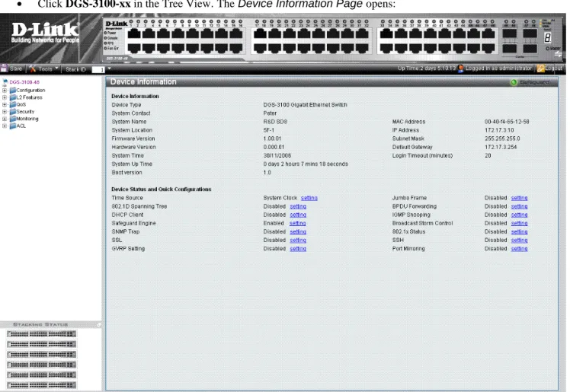The height and width of the screenshot is (392, 570).
Task: Select the third stacking status switch thumbnail
Action: 41,354
